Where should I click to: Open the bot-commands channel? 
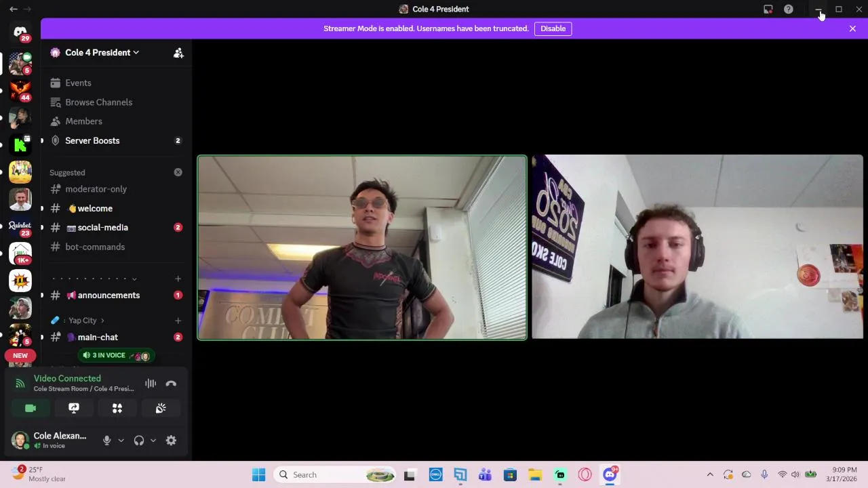[x=116, y=247]
